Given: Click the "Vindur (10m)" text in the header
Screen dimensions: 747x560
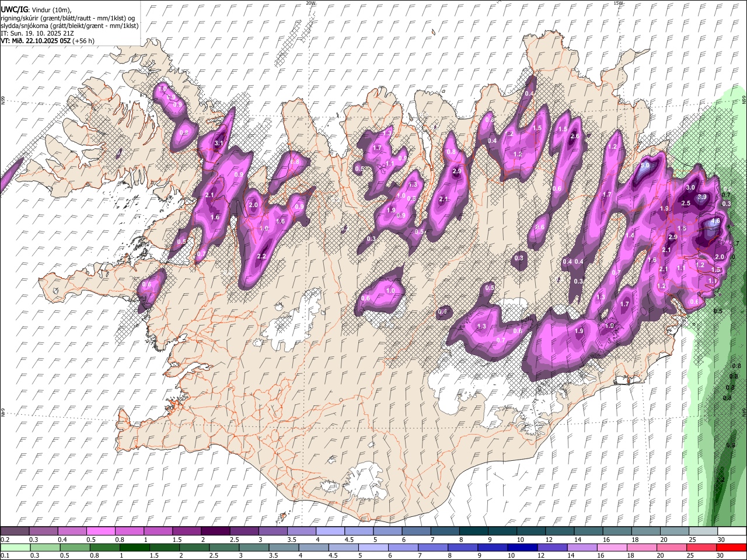Looking at the screenshot, I should pyautogui.click(x=51, y=9).
